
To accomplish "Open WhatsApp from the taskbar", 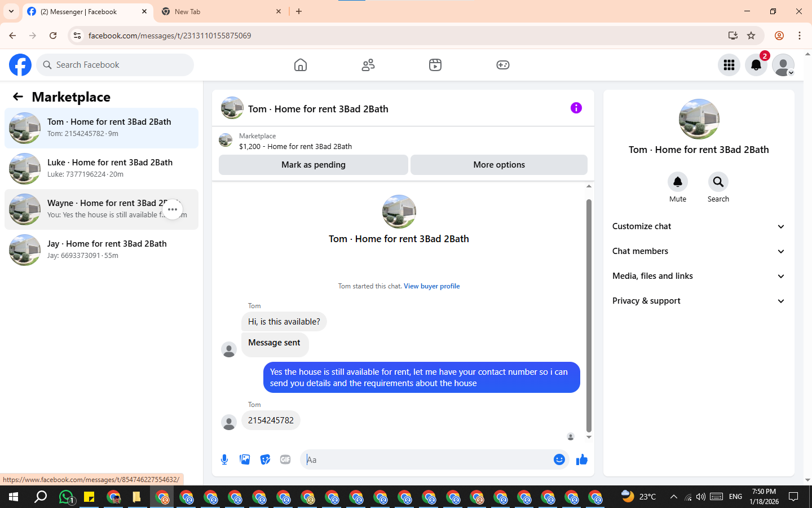I will [66, 497].
